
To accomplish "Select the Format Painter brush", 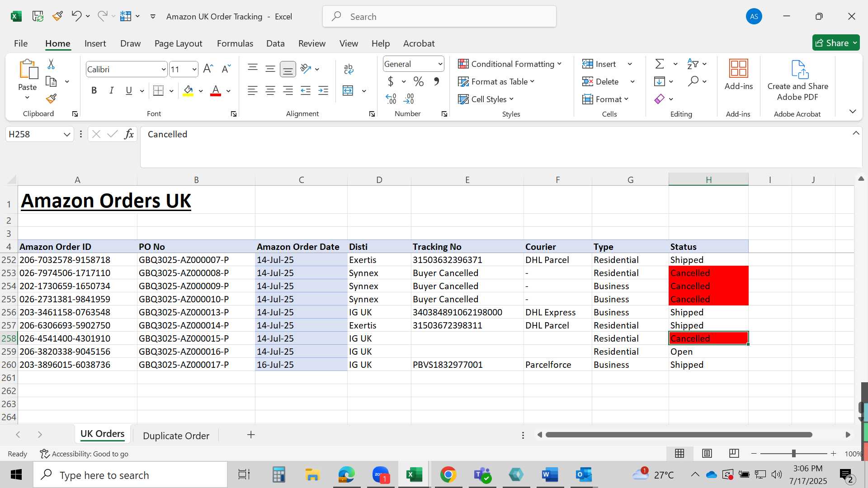I will (51, 99).
